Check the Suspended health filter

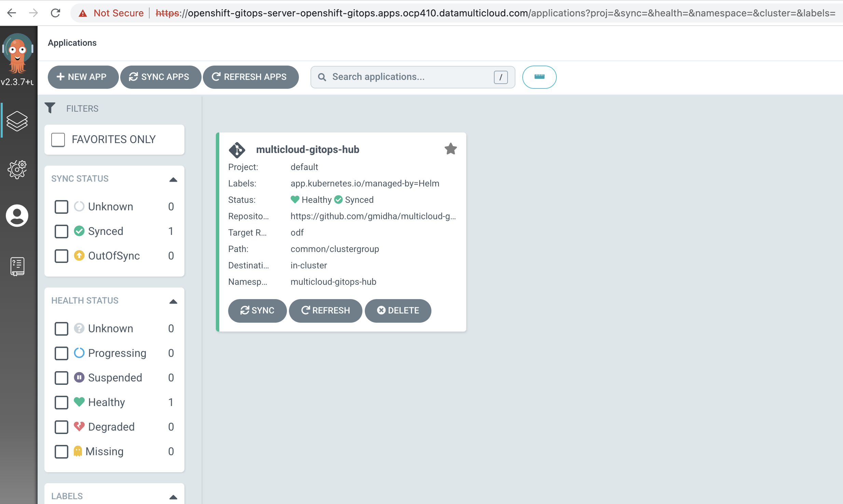click(x=61, y=378)
